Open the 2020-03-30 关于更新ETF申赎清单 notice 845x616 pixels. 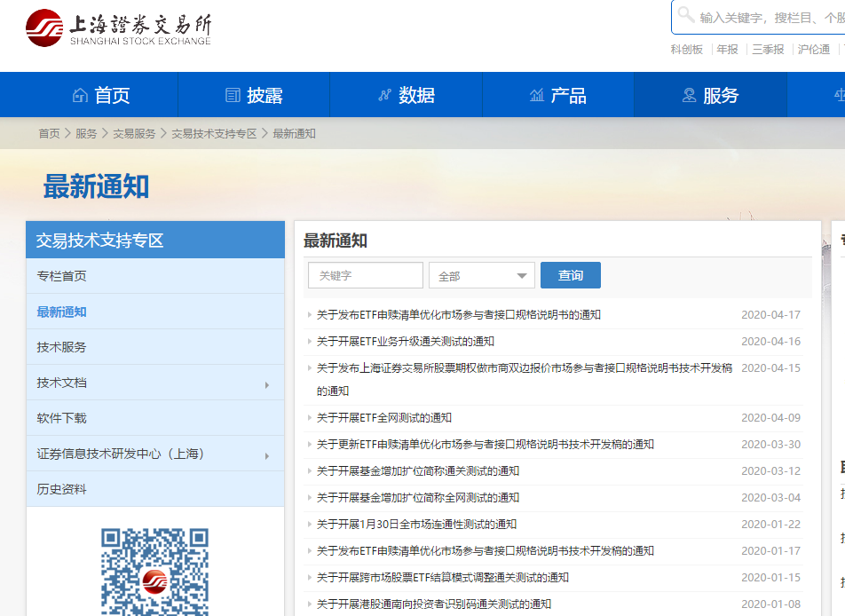click(x=485, y=444)
